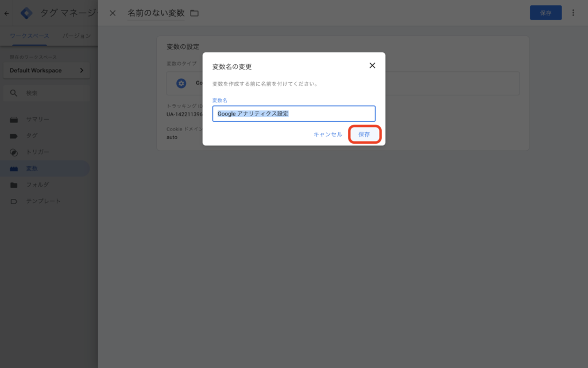Click the サマリー sidebar icon

click(x=14, y=120)
